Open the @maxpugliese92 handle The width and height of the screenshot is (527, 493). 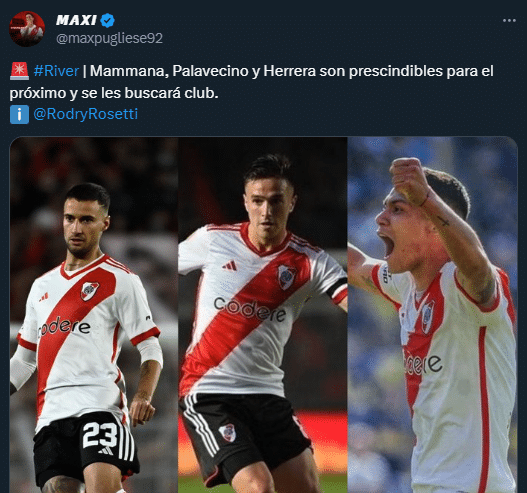click(109, 38)
